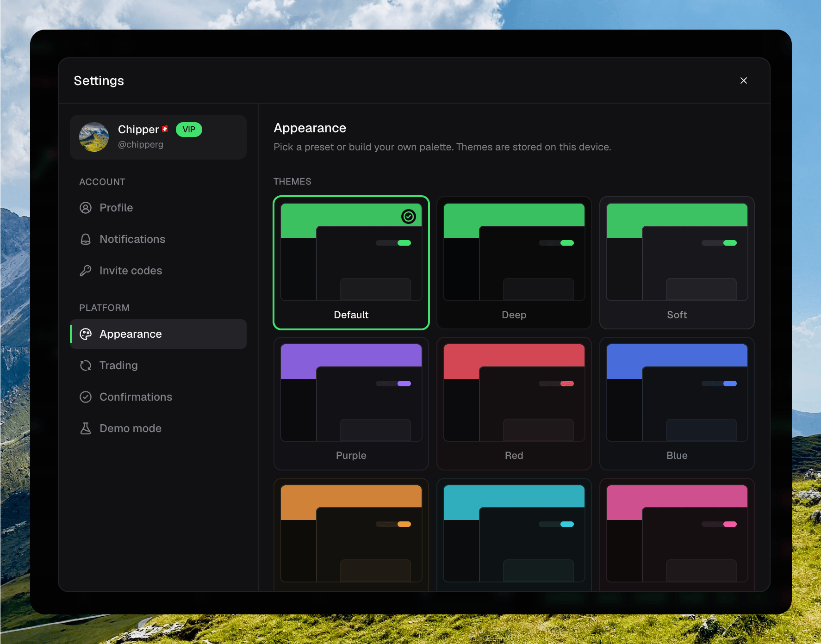Open the Confirmations settings
The image size is (821, 644).
[x=158, y=397]
